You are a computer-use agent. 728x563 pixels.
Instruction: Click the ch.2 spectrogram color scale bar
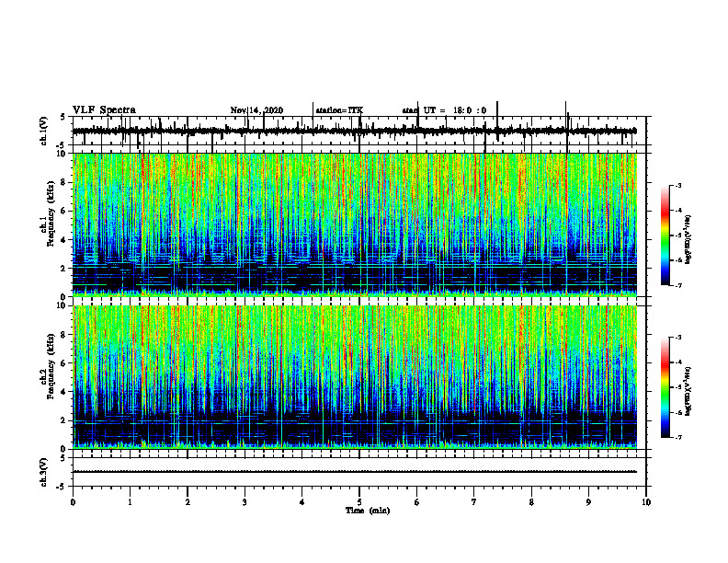(665, 387)
